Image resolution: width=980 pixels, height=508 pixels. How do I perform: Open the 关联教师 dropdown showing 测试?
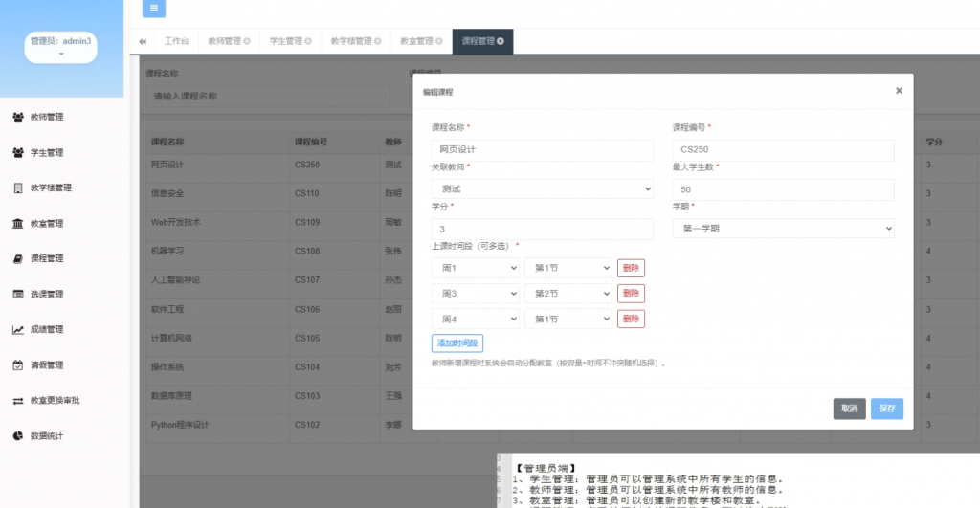[542, 188]
